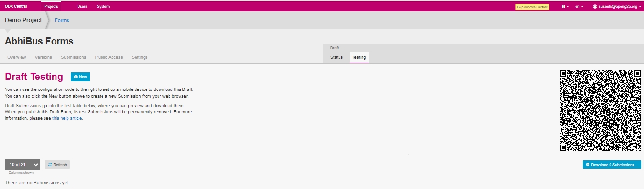Screen dimensions: 644x189
Task: Open the form Settings tab
Action: [x=140, y=57]
